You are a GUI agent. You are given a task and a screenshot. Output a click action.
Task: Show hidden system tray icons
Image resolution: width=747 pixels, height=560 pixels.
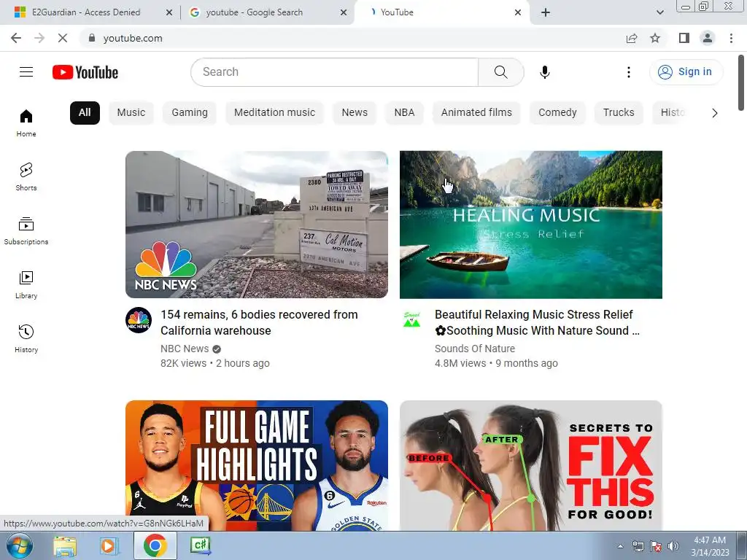coord(620,546)
